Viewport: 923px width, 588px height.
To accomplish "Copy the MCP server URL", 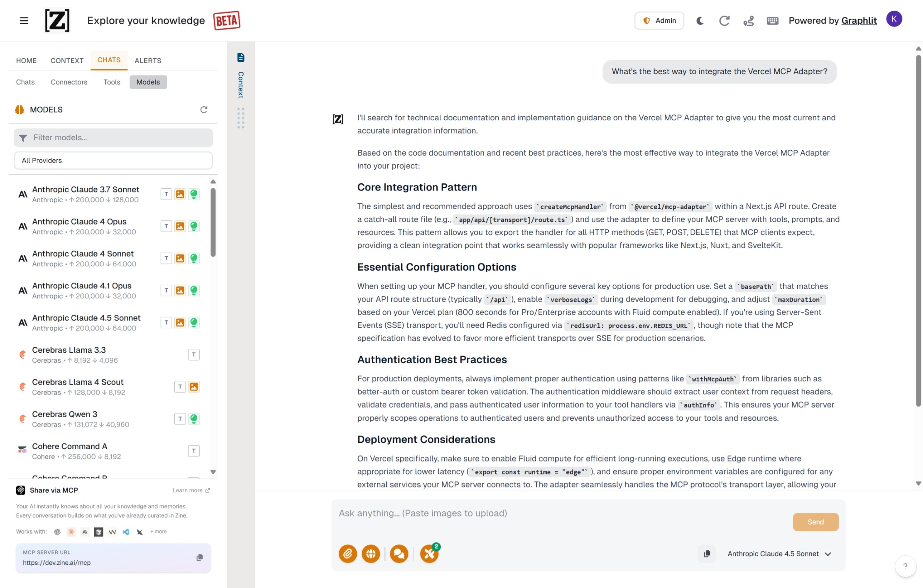I will pos(200,558).
